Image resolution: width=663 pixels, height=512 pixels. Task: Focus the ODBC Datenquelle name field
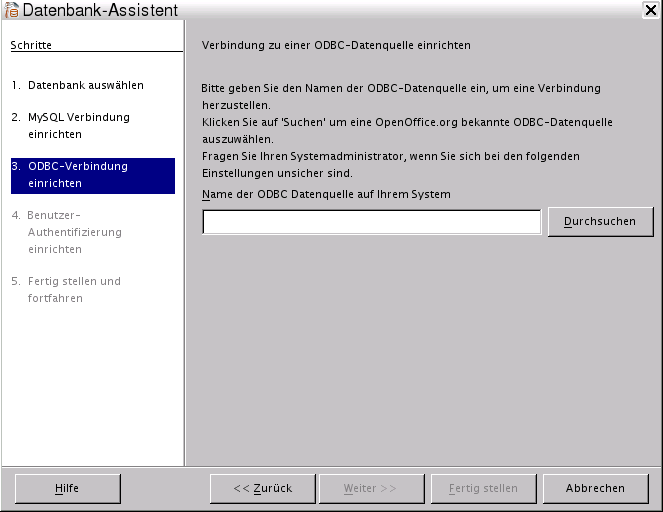(372, 222)
